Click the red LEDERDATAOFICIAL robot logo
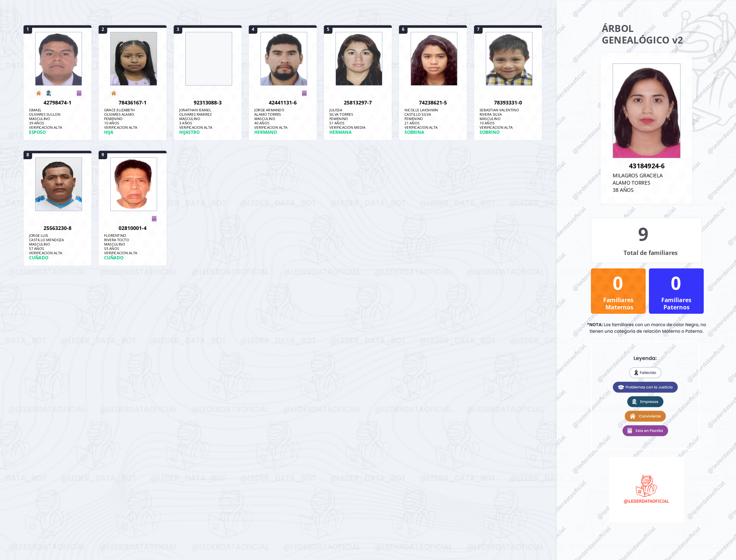Screen dimensions: 736x560 [646, 486]
